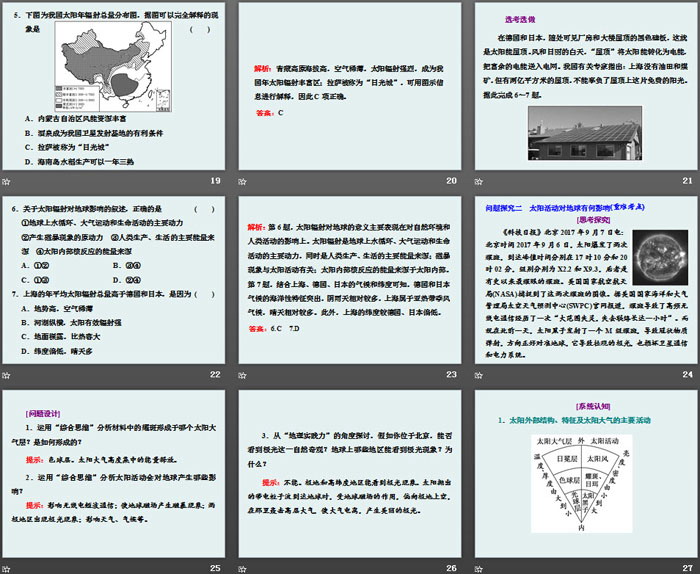The width and height of the screenshot is (700, 574).
Task: Click the [问题设计] heading on slide 25
Action: (43, 413)
